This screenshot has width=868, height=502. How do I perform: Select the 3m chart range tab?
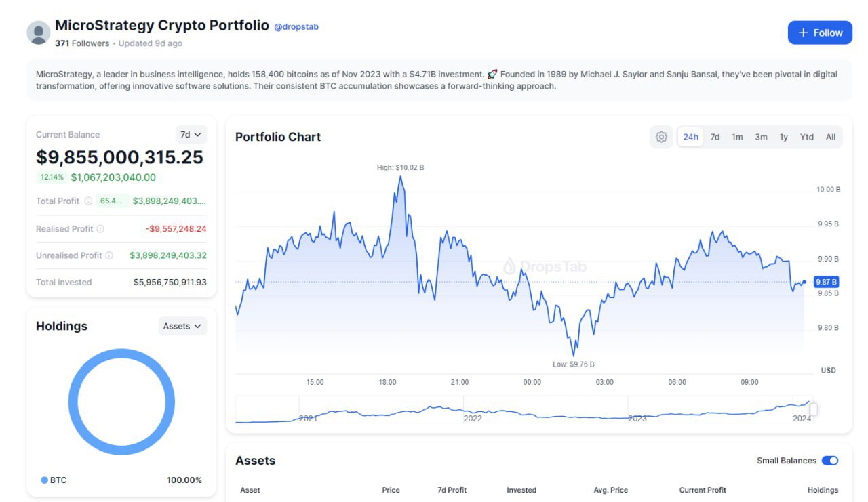761,137
